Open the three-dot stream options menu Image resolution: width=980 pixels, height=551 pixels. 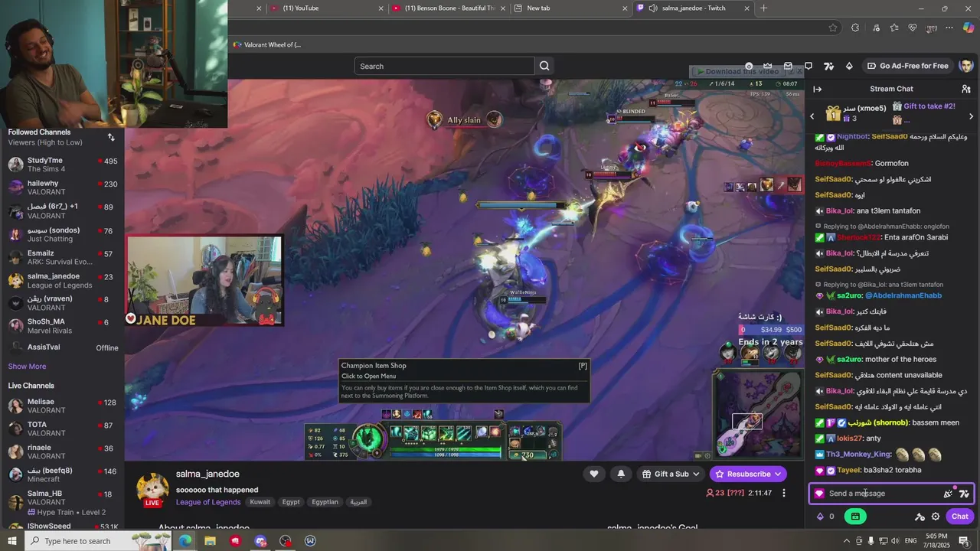(x=783, y=493)
